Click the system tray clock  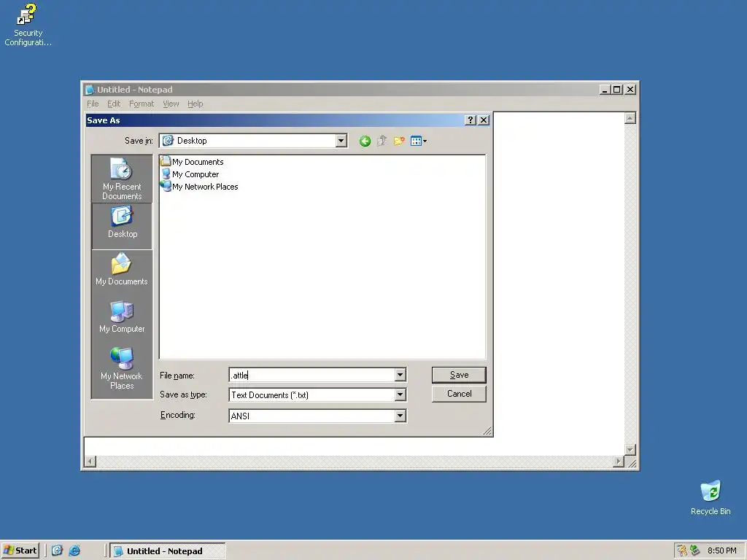pyautogui.click(x=721, y=551)
